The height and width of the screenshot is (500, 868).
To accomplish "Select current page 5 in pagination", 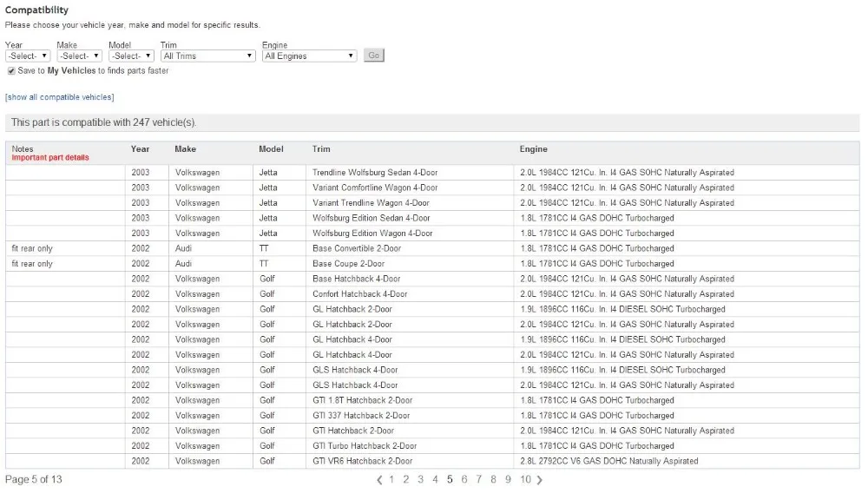I will pos(450,479).
